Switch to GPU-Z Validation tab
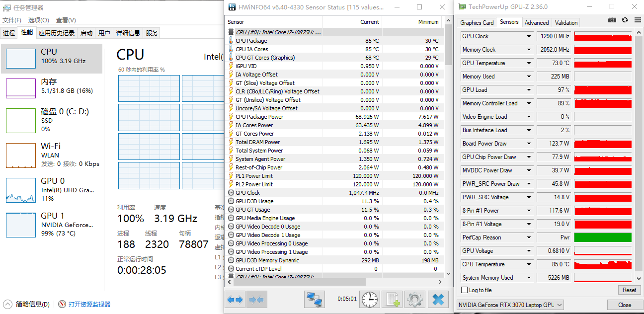Image resolution: width=644 pixels, height=314 pixels. tap(566, 23)
